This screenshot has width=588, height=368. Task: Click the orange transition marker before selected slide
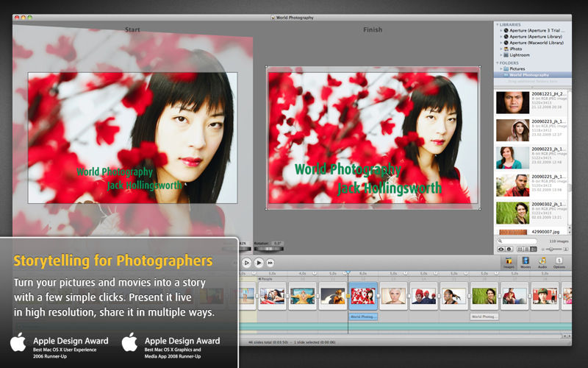(348, 297)
